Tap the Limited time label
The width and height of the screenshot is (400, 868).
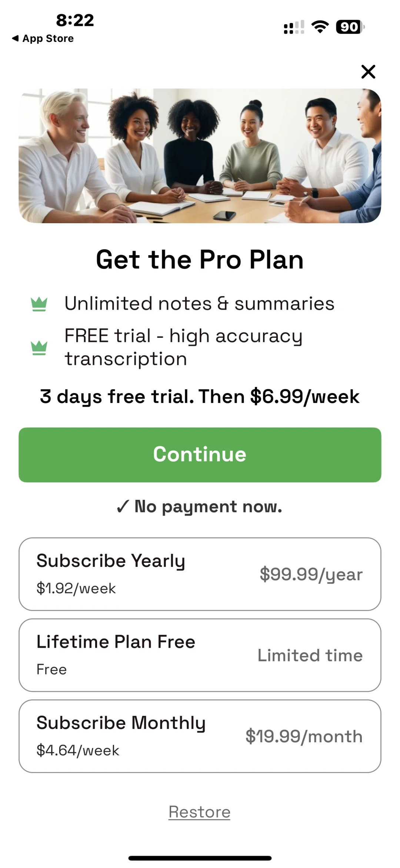pyautogui.click(x=310, y=655)
